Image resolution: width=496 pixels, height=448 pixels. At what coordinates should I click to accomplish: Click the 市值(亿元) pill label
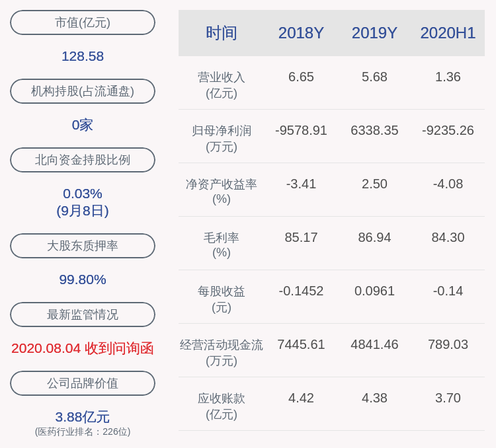pyautogui.click(x=83, y=22)
